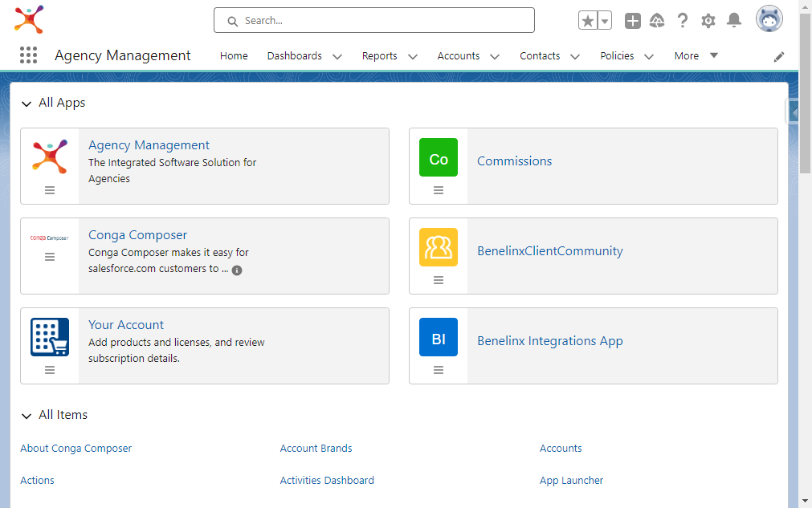The image size is (812, 508).
Task: Expand the Accounts tab chevron
Action: (x=495, y=56)
